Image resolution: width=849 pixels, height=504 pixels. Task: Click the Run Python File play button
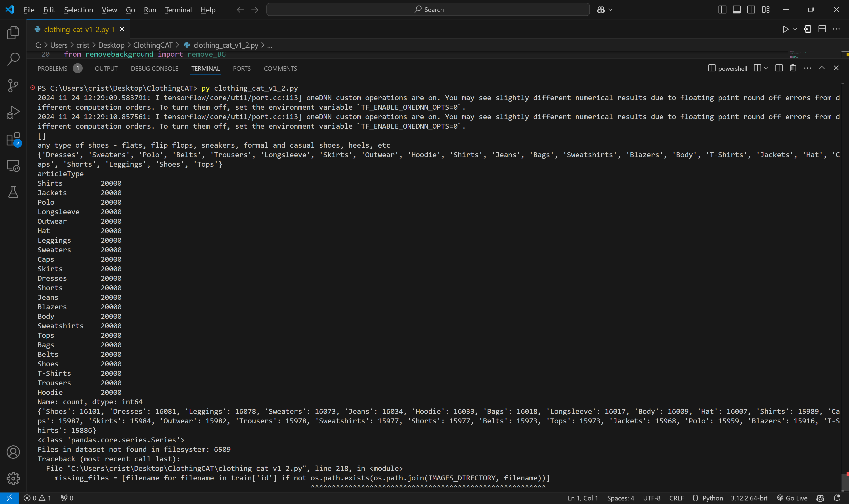(786, 29)
